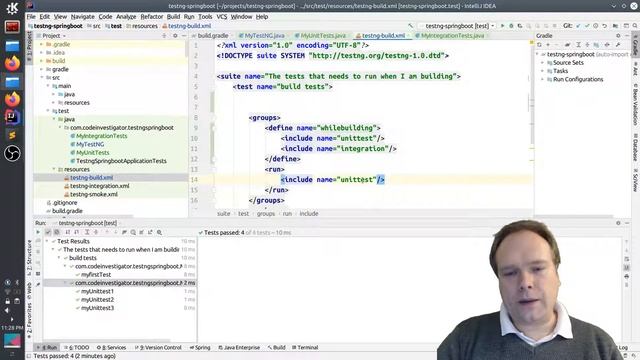Add Gradle project with plus icon
The image size is (640, 360).
548,44
